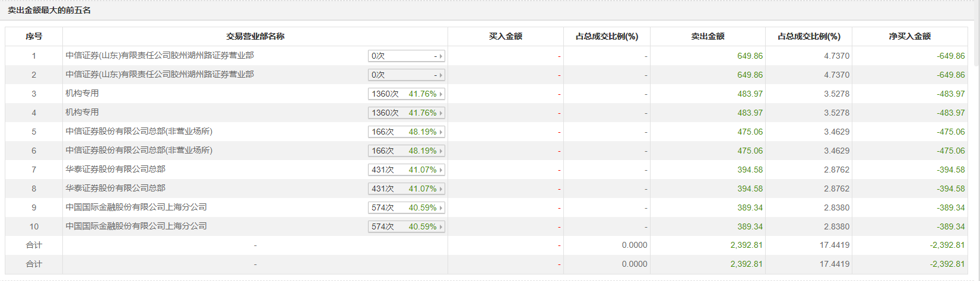Select ratio 2.8762 in row 8
Screen dimensions: 980x281
[x=837, y=189]
